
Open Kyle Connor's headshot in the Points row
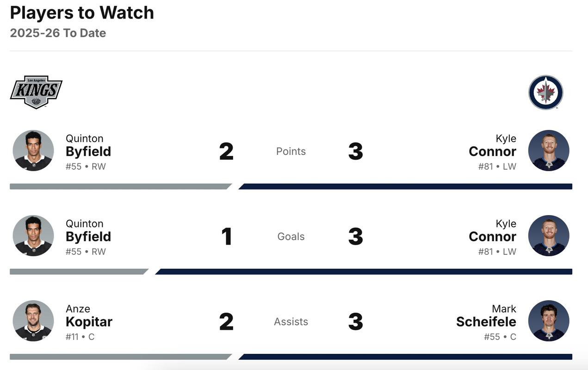[549, 151]
